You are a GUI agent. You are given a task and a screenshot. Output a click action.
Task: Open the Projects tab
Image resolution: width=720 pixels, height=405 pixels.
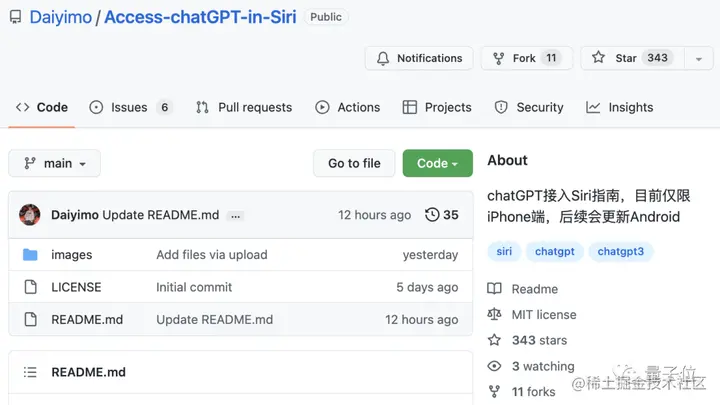(x=437, y=107)
